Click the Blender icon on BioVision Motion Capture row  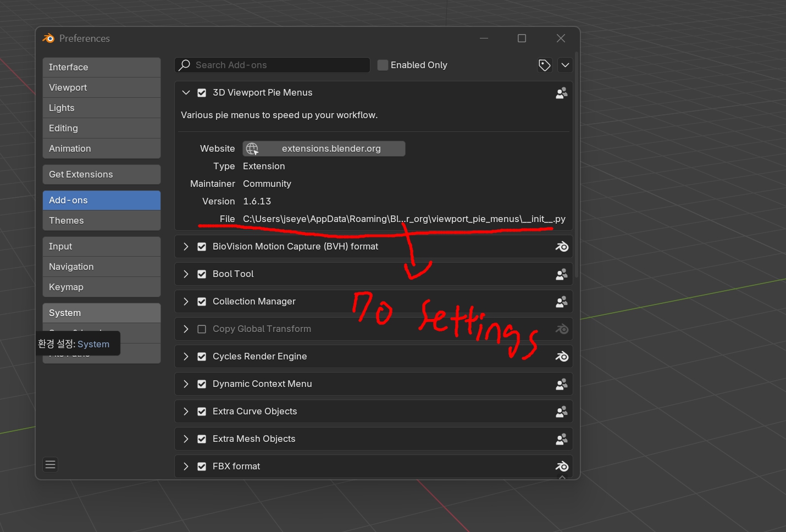tap(562, 247)
